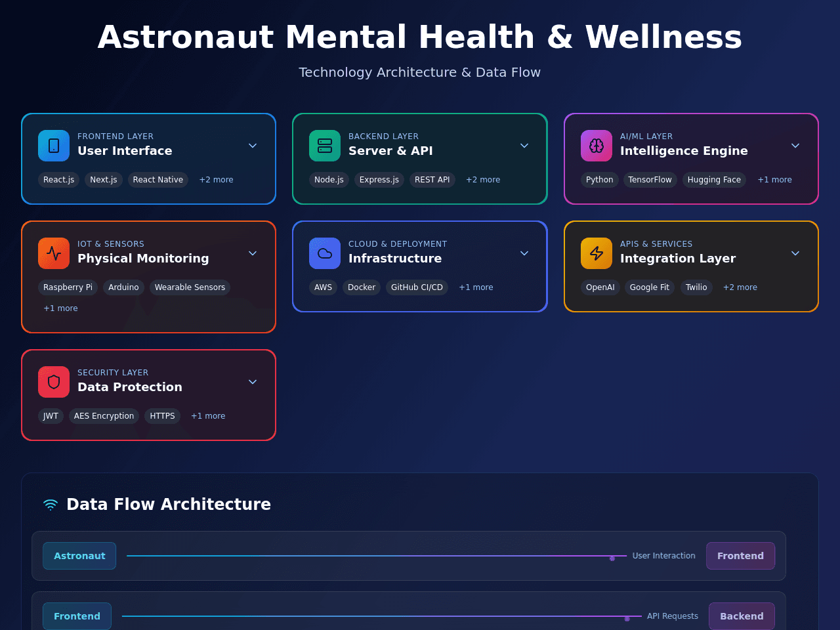840x630 pixels.
Task: Click the OpenAI tag
Action: [x=600, y=287]
